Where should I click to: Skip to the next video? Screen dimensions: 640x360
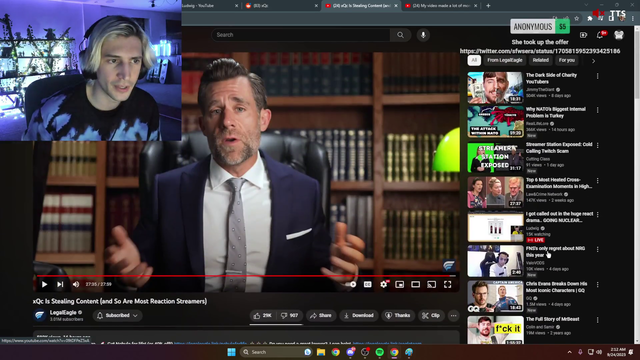60,284
